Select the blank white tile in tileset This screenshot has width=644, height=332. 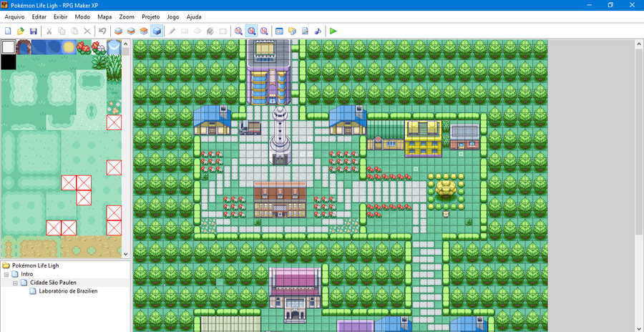[8, 47]
